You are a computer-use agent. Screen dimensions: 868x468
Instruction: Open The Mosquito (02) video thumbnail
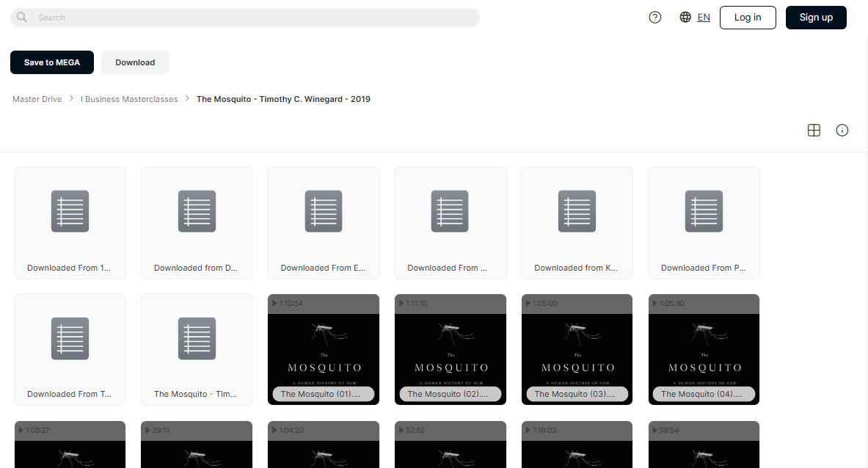[451, 350]
